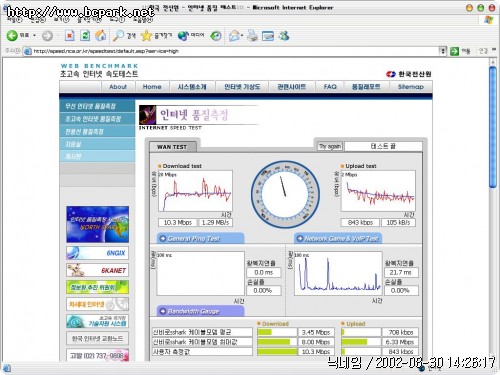The image size is (500, 375).
Task: Open the 기술지원 시스템 banner
Action: click(97, 321)
